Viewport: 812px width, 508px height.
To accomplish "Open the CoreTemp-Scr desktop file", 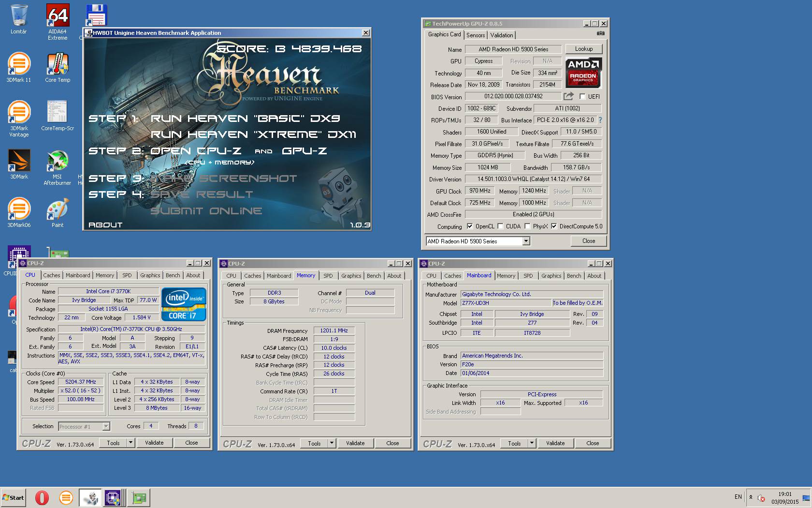I will point(58,116).
